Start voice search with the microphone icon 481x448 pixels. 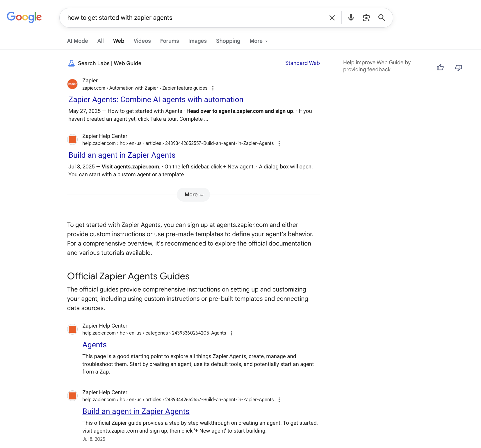coord(351,18)
